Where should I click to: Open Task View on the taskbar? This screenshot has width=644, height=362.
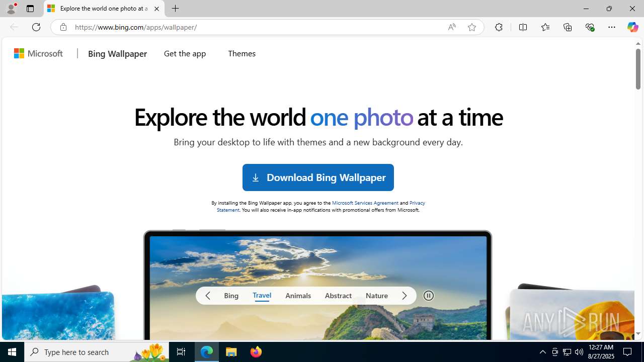pos(181,352)
